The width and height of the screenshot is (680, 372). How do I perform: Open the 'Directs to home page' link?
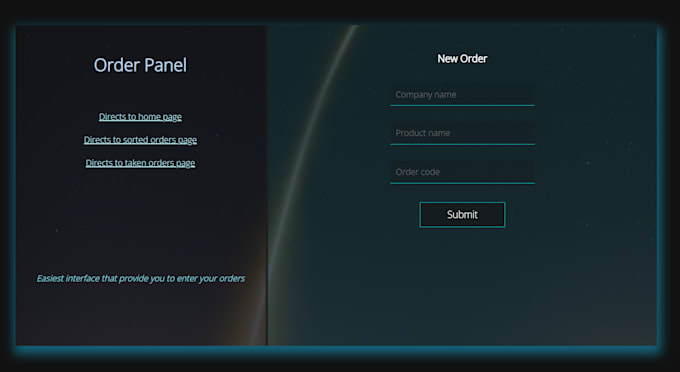(140, 117)
